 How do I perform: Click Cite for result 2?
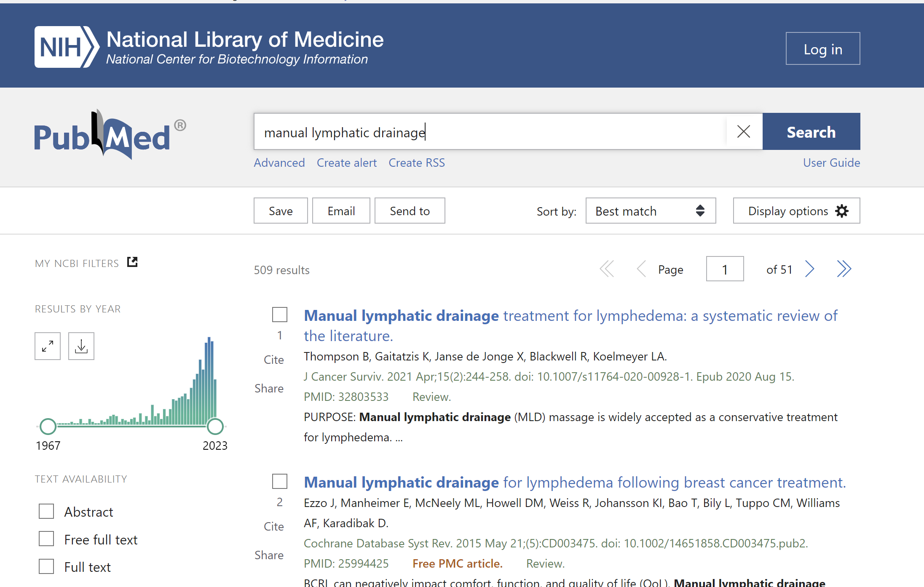pyautogui.click(x=273, y=526)
